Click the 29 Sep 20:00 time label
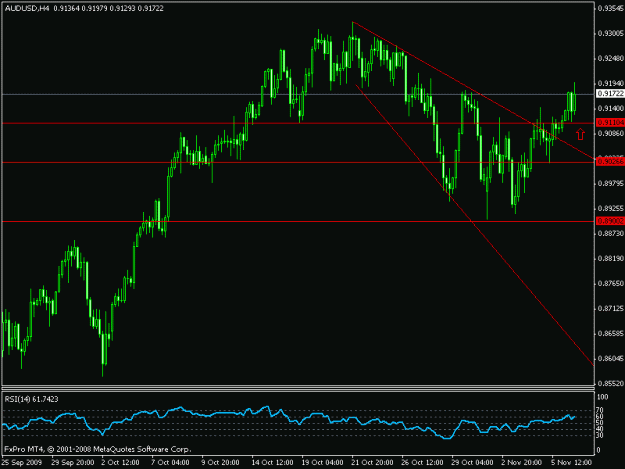 pos(73,463)
